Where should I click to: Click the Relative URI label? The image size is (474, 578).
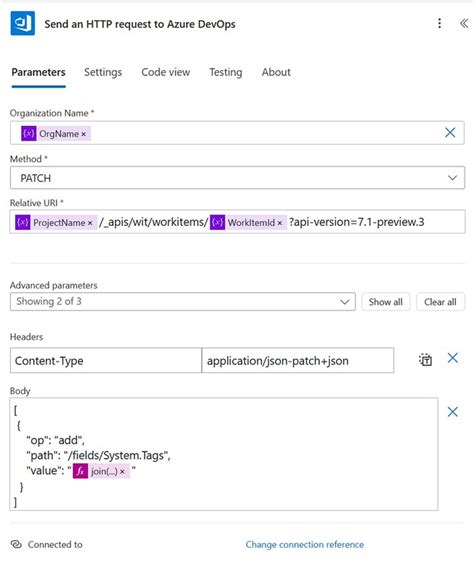[x=34, y=203]
